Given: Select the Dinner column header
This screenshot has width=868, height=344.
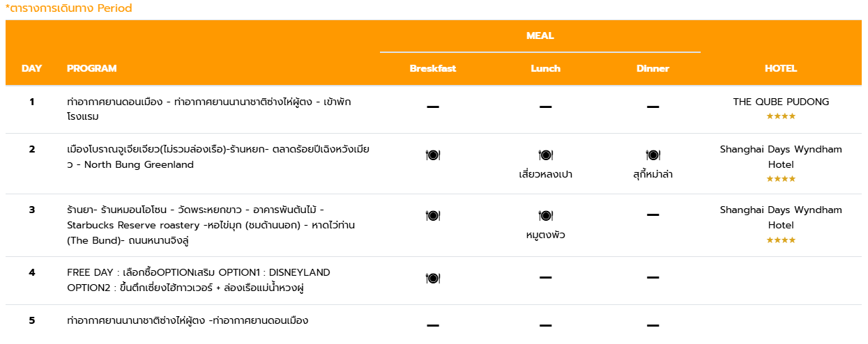Looking at the screenshot, I should click(x=653, y=68).
